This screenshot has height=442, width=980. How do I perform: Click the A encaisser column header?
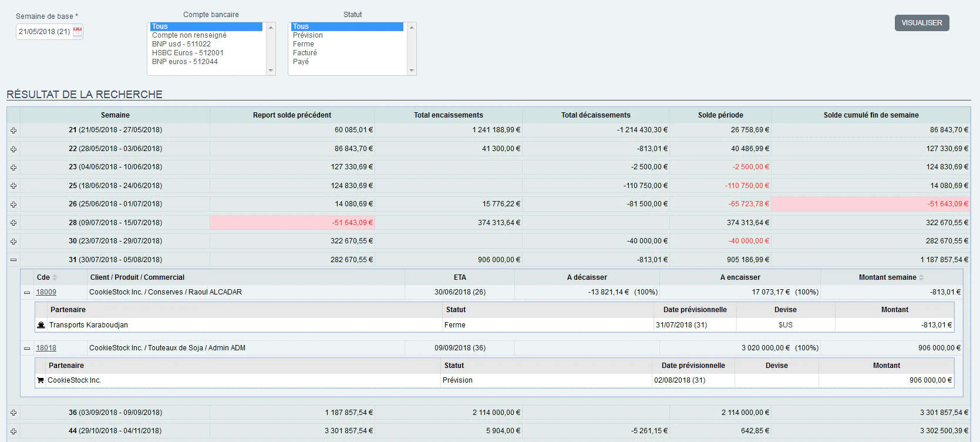pos(740,277)
